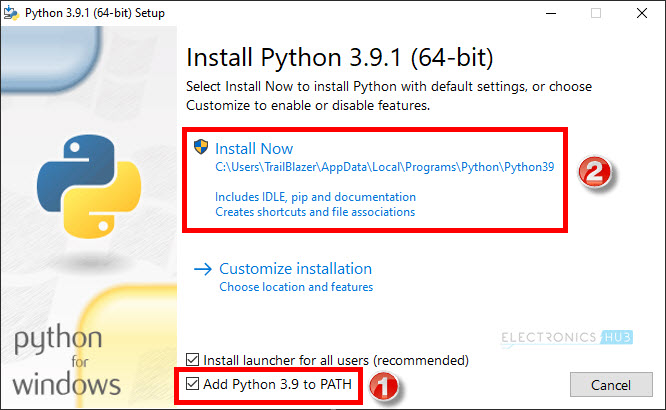The image size is (666, 410).
Task: Click the 'Install Python 3.9.1 (64-bit)' heading
Action: point(340,55)
